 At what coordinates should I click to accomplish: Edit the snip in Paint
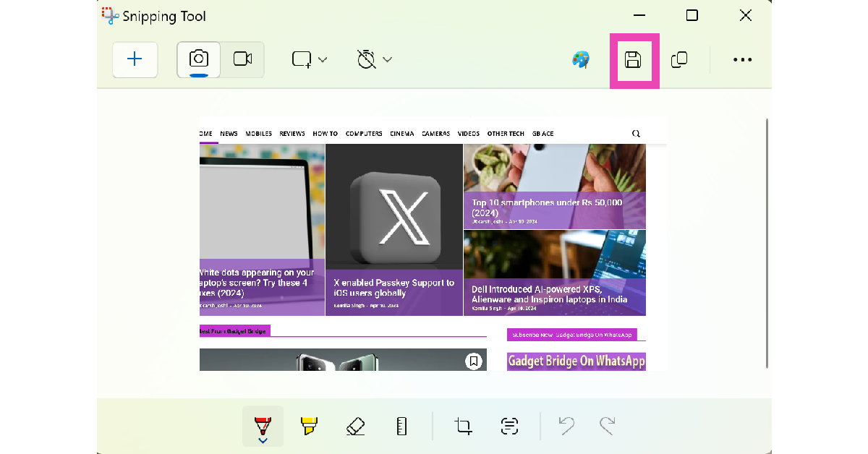pyautogui.click(x=581, y=60)
